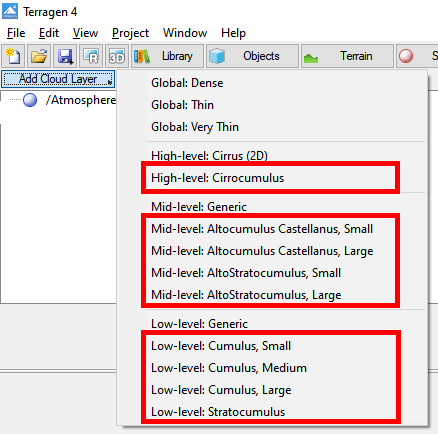Choose Global: Very Thin cloud layer
Screen dimensions: 438x434
click(x=272, y=127)
